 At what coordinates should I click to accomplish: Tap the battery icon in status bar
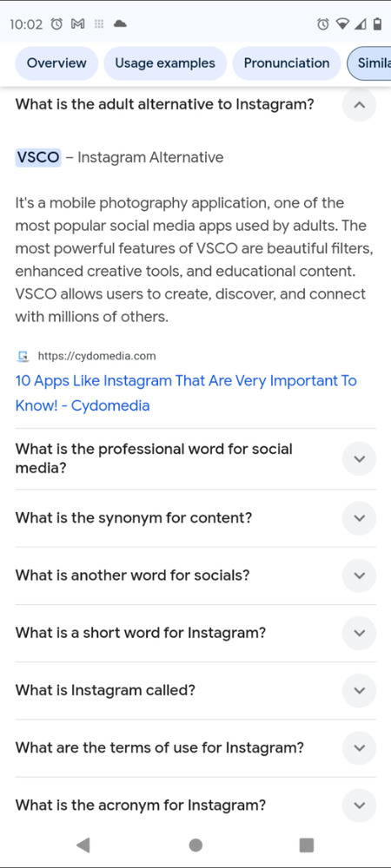tap(378, 23)
